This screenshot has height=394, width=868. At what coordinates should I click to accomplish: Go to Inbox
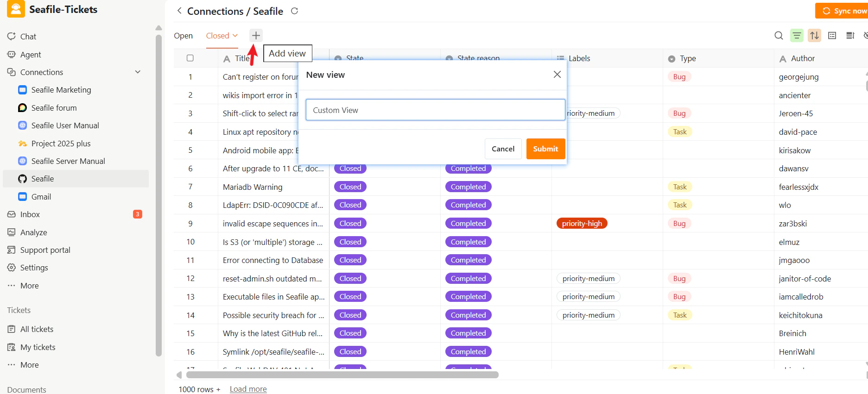click(x=30, y=214)
